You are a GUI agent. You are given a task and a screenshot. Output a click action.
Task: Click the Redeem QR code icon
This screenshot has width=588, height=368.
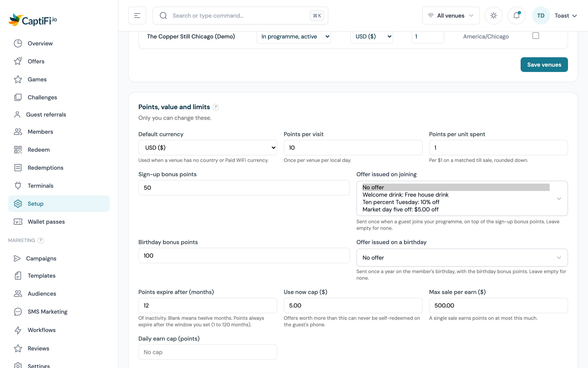coord(18,150)
